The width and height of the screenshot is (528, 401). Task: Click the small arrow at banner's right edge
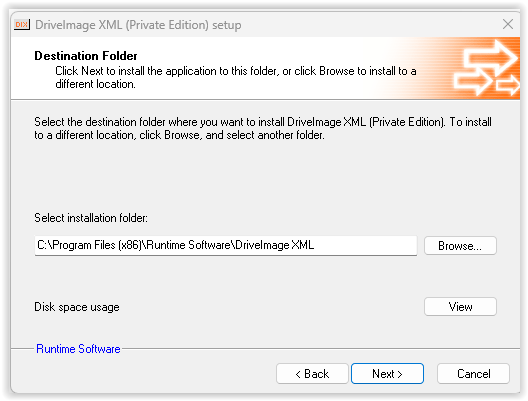click(x=508, y=85)
